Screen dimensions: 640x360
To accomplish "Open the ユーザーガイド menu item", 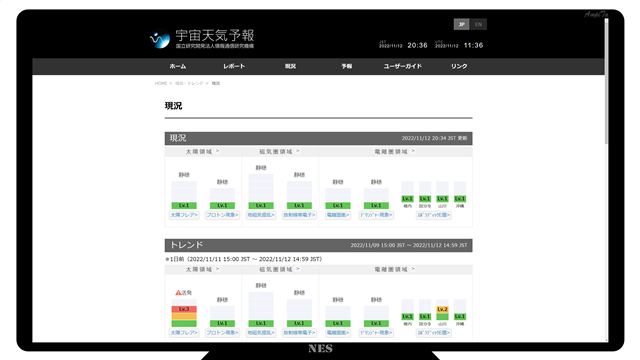I will tap(403, 66).
